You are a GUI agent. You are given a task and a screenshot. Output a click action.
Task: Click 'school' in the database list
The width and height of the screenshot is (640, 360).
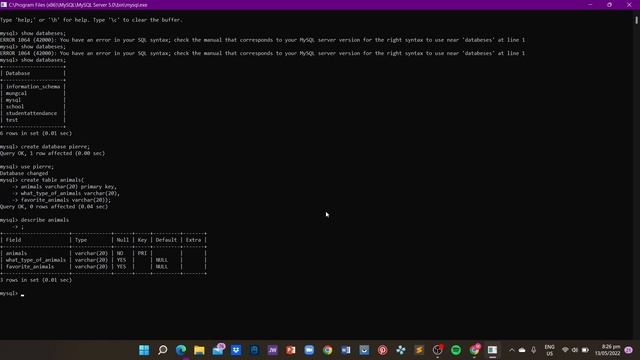(15, 107)
